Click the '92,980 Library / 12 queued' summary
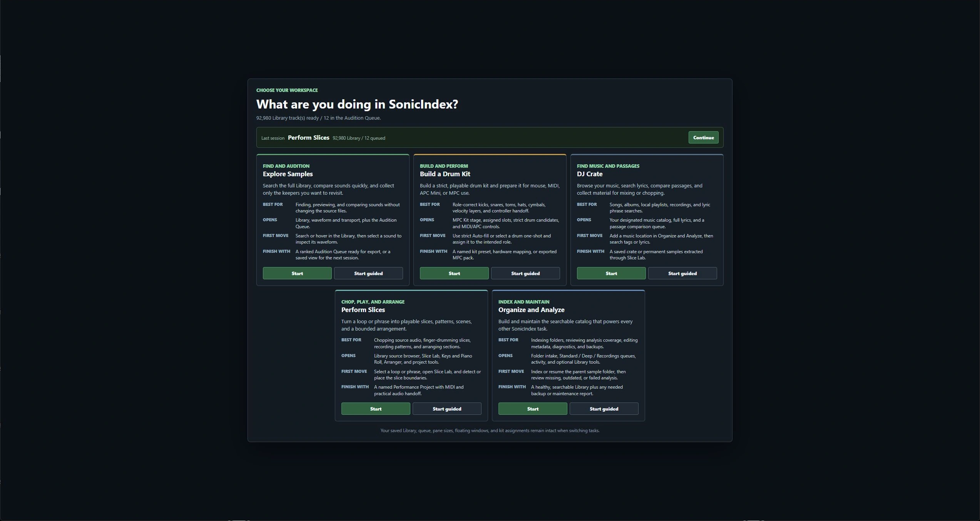Image resolution: width=980 pixels, height=521 pixels. [359, 138]
